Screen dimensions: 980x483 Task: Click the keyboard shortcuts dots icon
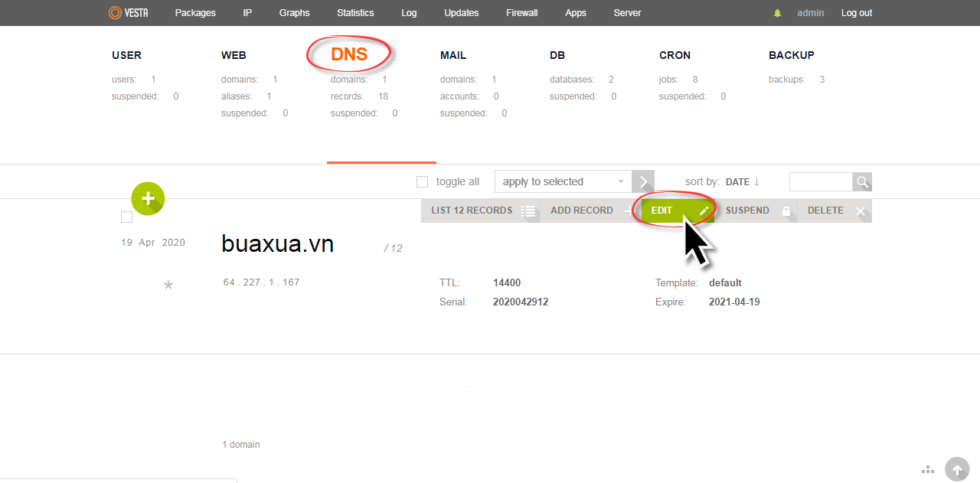pyautogui.click(x=928, y=469)
